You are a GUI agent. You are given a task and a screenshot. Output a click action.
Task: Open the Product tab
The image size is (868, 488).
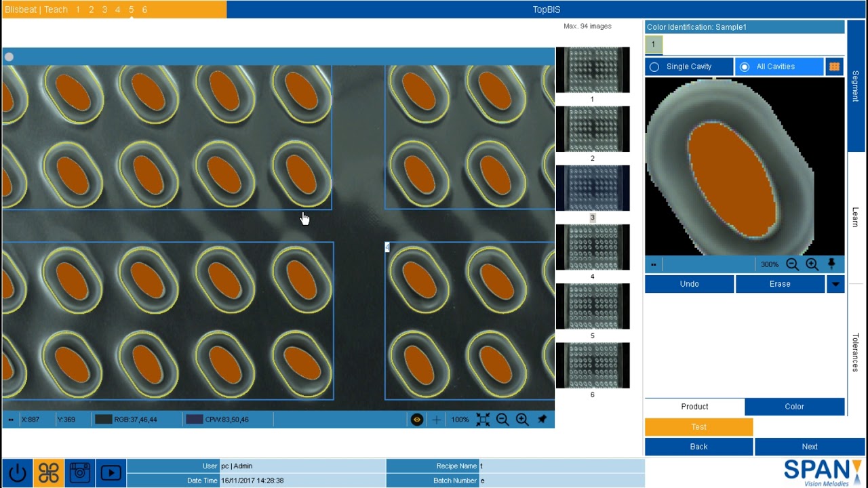click(x=694, y=407)
